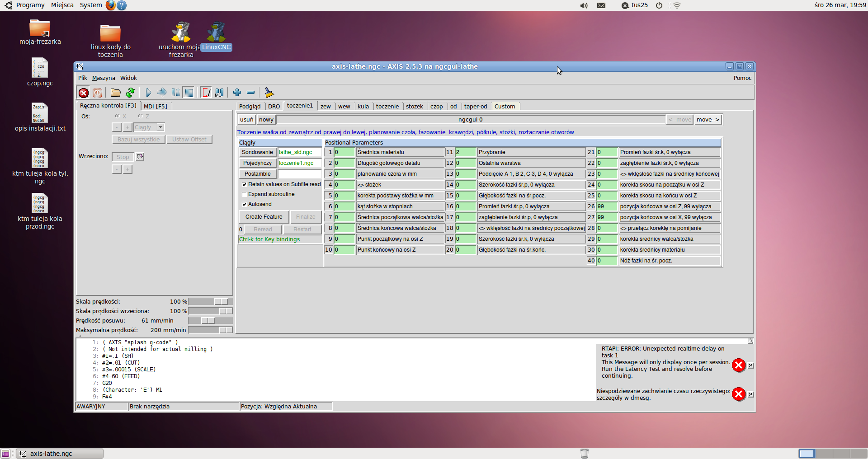868x459 pixels.
Task: Select Z axis radio button
Action: (141, 116)
